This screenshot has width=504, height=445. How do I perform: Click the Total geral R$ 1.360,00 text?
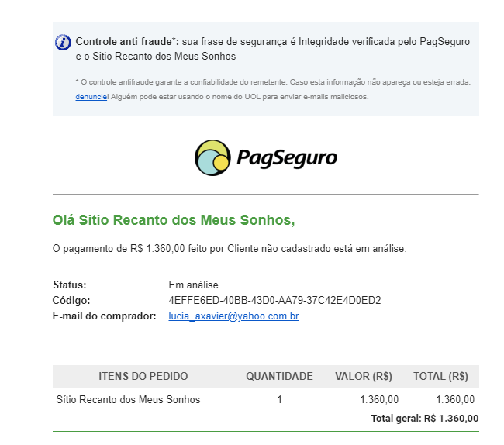425,419
